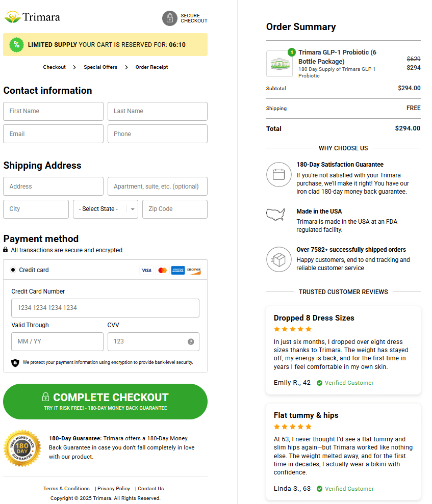Select the Credit card payment option
The width and height of the screenshot is (432, 504).
click(13, 270)
